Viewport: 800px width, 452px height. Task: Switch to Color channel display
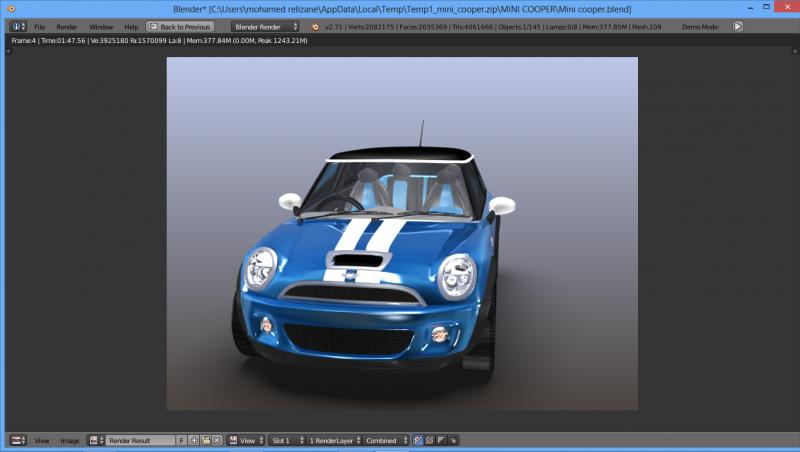[430, 440]
